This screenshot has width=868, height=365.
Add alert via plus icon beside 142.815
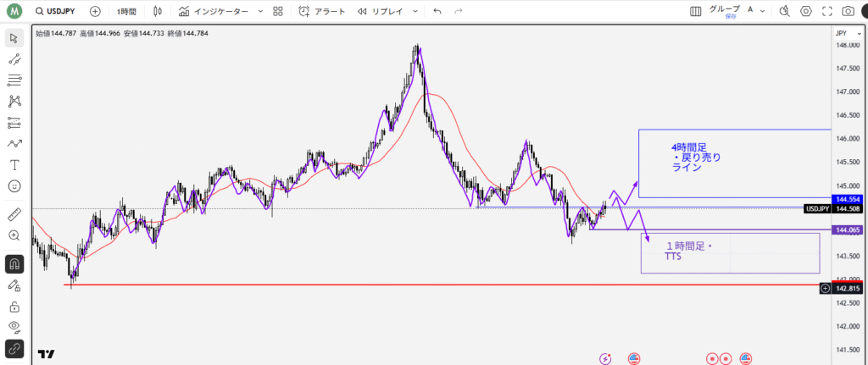(x=826, y=288)
